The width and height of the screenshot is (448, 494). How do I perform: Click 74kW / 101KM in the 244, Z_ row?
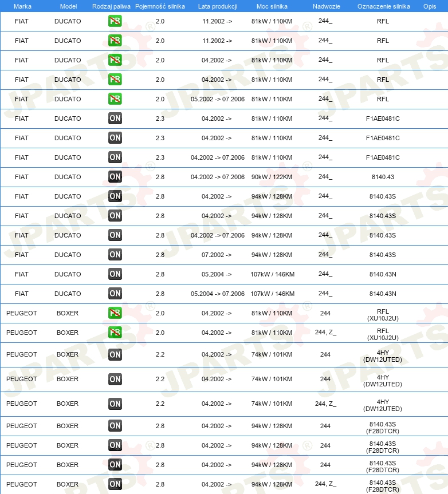point(272,404)
